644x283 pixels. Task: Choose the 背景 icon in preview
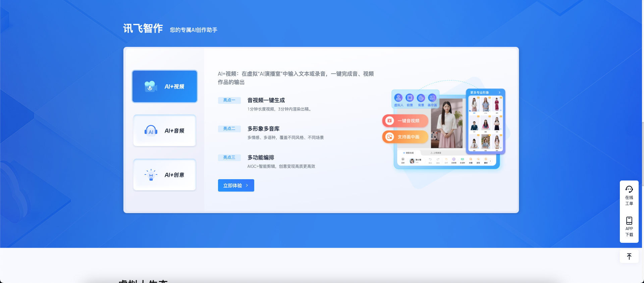[421, 98]
